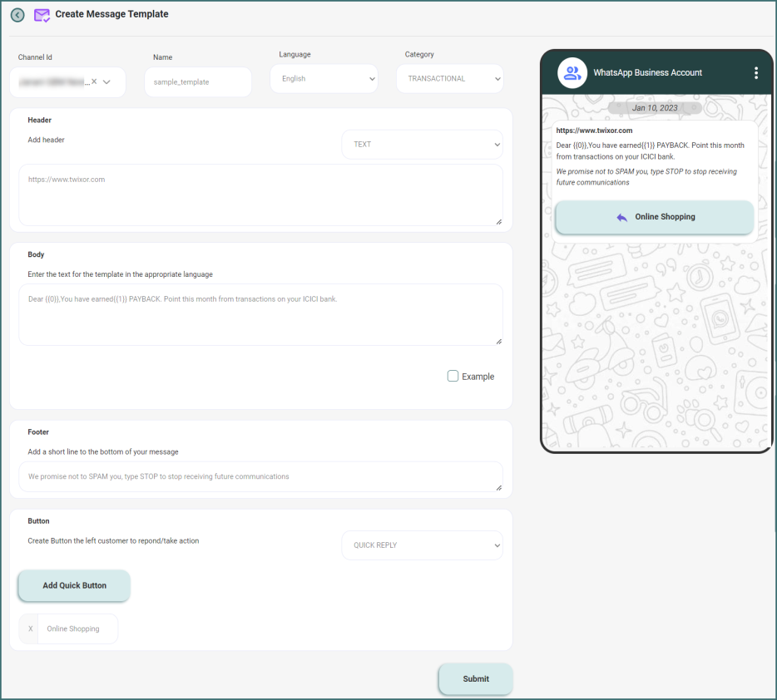Click the back arrow icon
The image size is (777, 700).
17,15
